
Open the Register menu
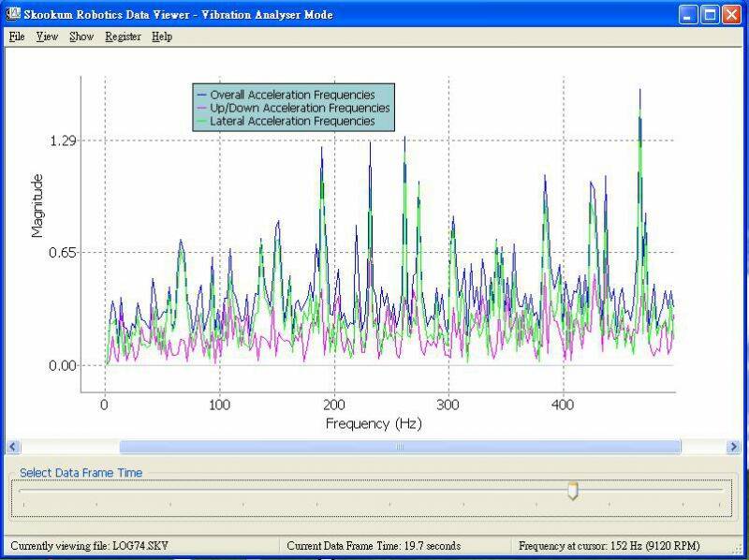[x=123, y=37]
